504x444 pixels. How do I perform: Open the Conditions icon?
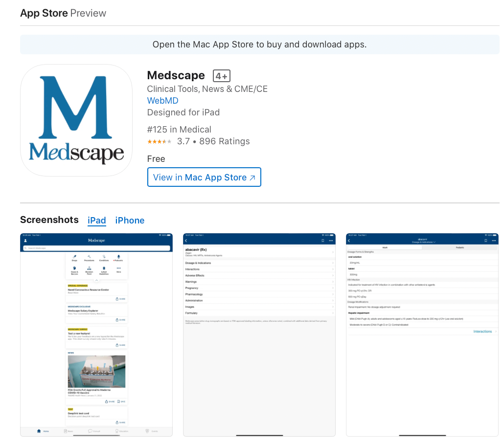coord(104,256)
